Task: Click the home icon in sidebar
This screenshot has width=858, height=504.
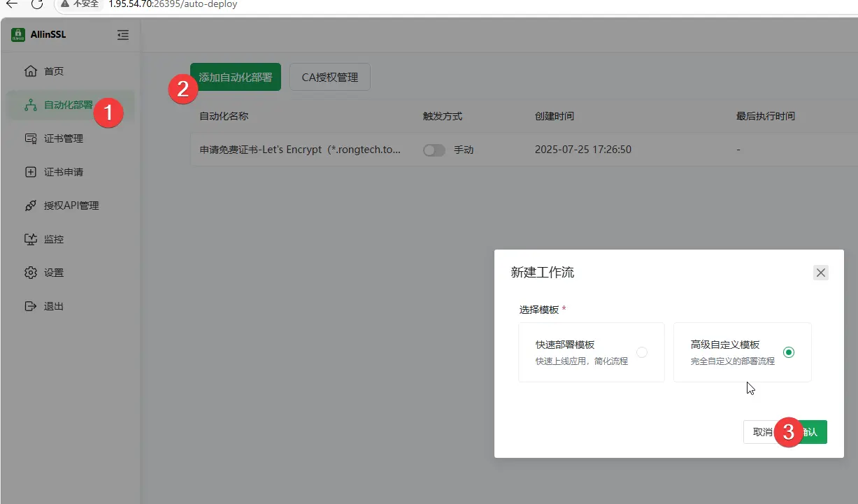Action: tap(31, 71)
